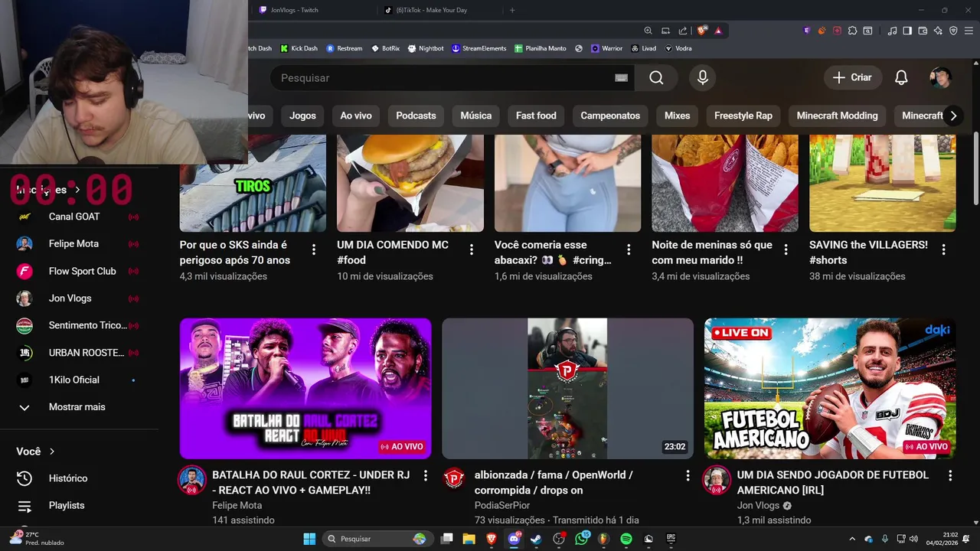
Task: Open options for the SKS video
Action: pyautogui.click(x=314, y=249)
